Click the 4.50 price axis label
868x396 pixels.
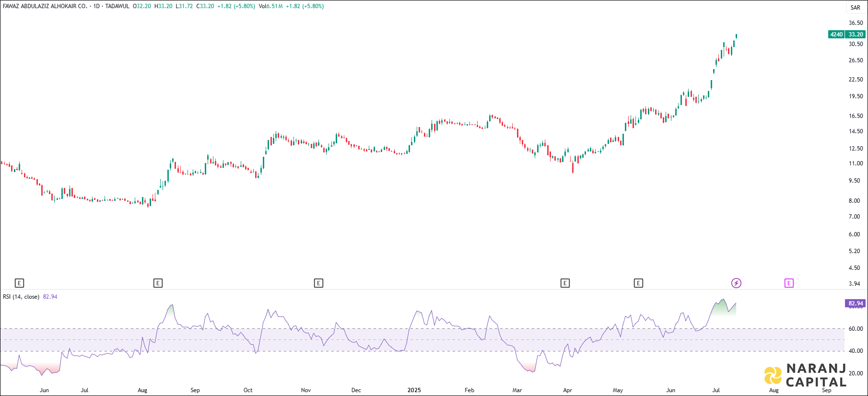point(855,268)
